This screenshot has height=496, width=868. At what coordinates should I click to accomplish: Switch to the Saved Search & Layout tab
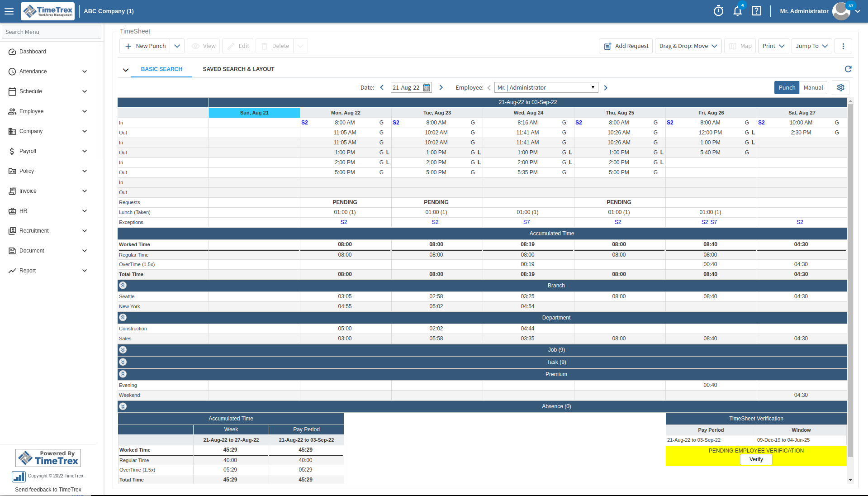pos(238,69)
